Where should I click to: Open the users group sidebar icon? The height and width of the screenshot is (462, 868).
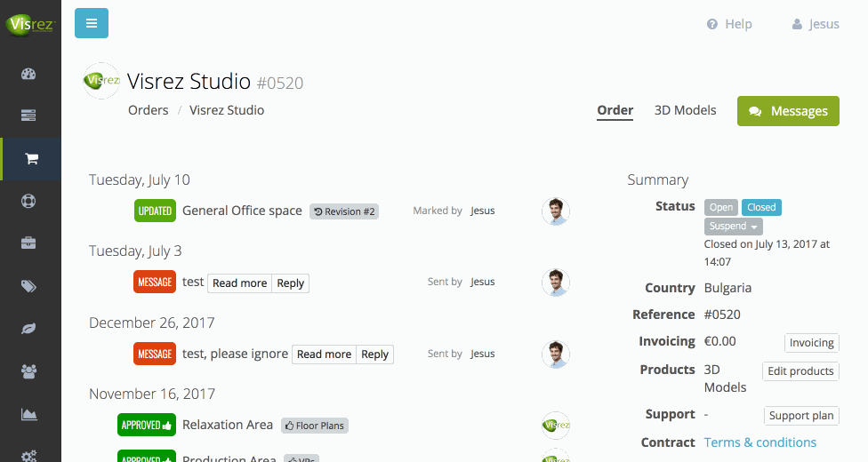click(28, 371)
